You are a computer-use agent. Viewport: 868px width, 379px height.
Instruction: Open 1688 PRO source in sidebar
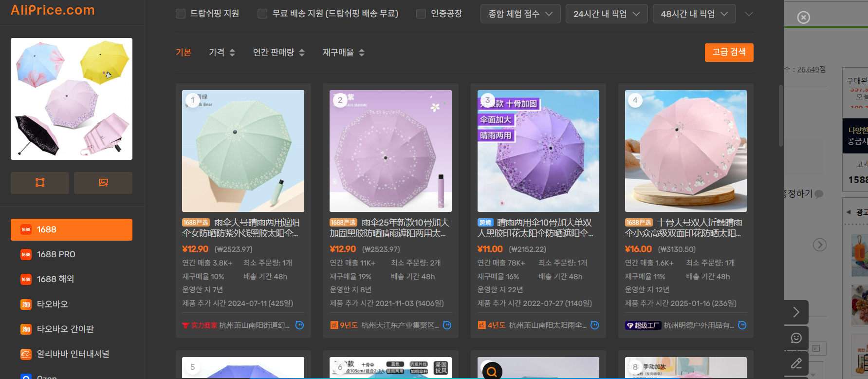pos(72,254)
